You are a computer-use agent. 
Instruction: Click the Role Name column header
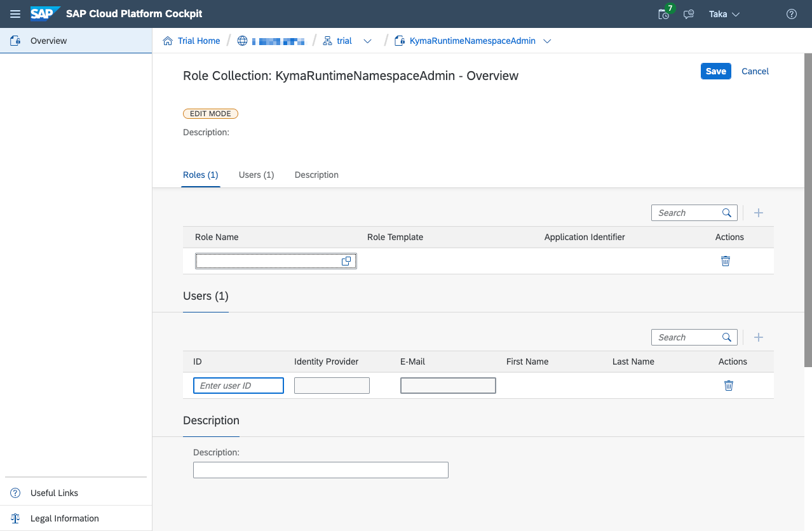pos(217,237)
